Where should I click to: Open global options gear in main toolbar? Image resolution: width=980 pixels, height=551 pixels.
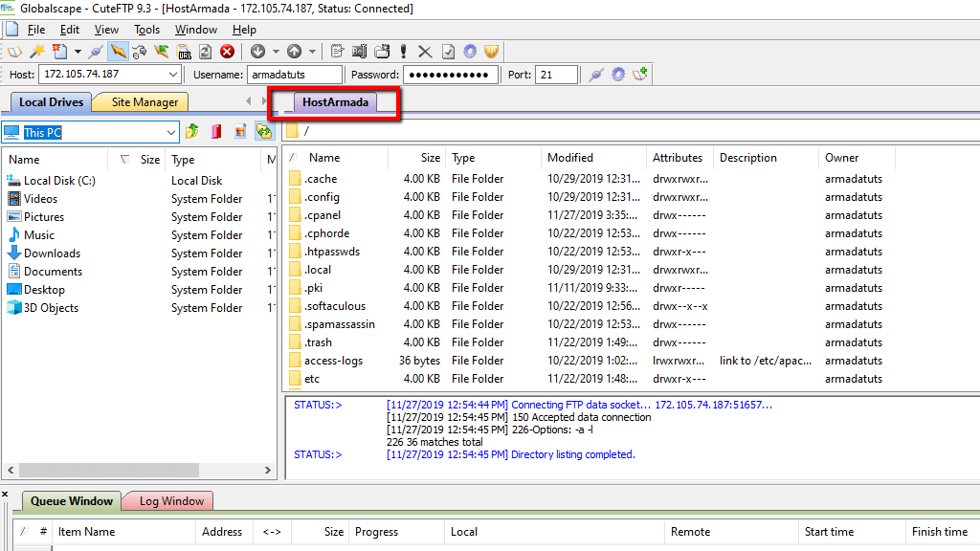coord(470,52)
